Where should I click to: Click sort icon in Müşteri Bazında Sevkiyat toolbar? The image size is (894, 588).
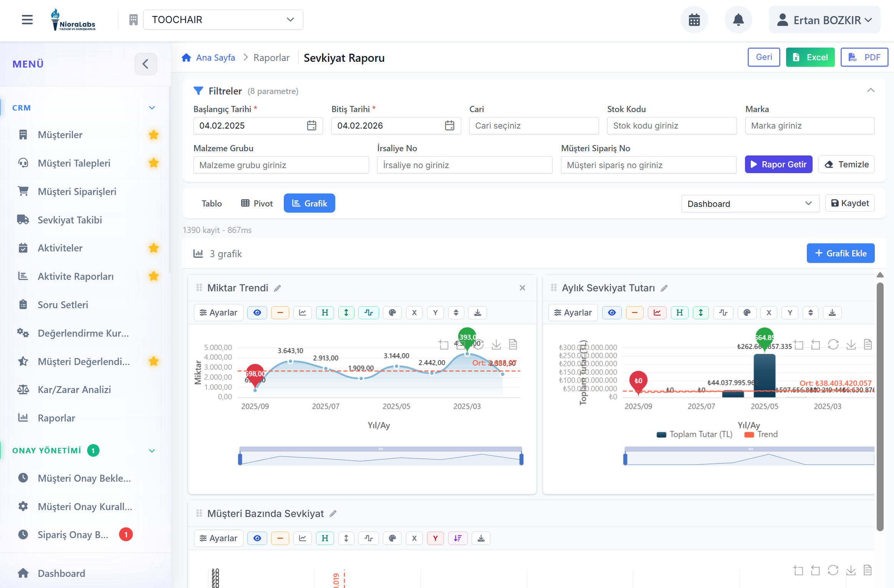(x=457, y=538)
